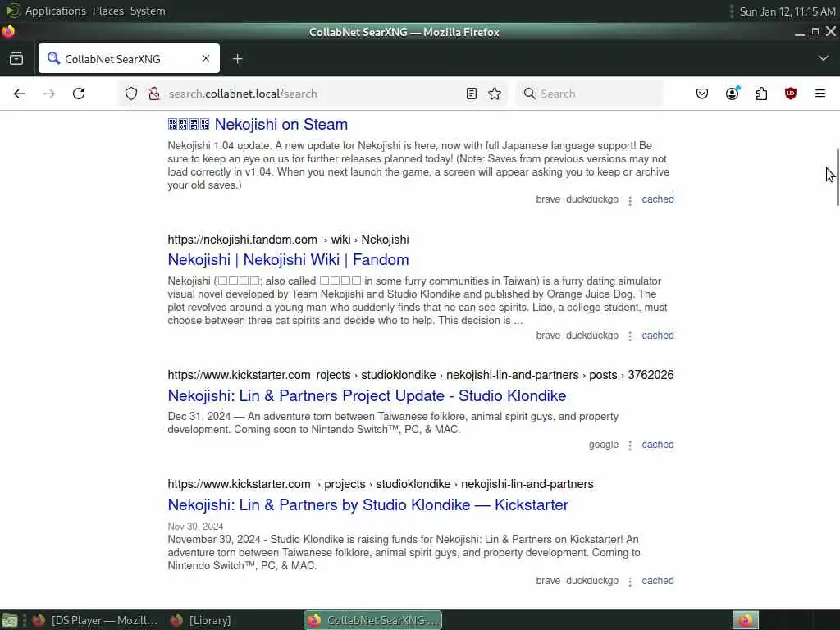Switch to the DS Player taskbar window
This screenshot has height=630, width=840.
coord(95,620)
